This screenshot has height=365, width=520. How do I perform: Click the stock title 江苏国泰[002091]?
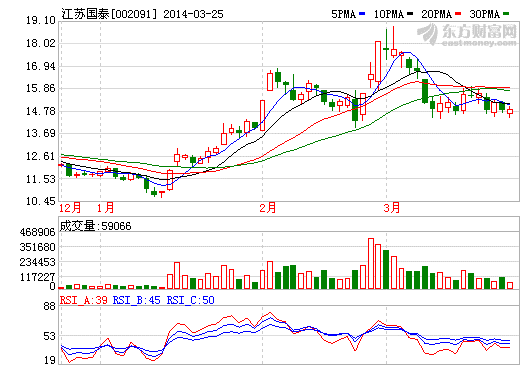(x=109, y=14)
